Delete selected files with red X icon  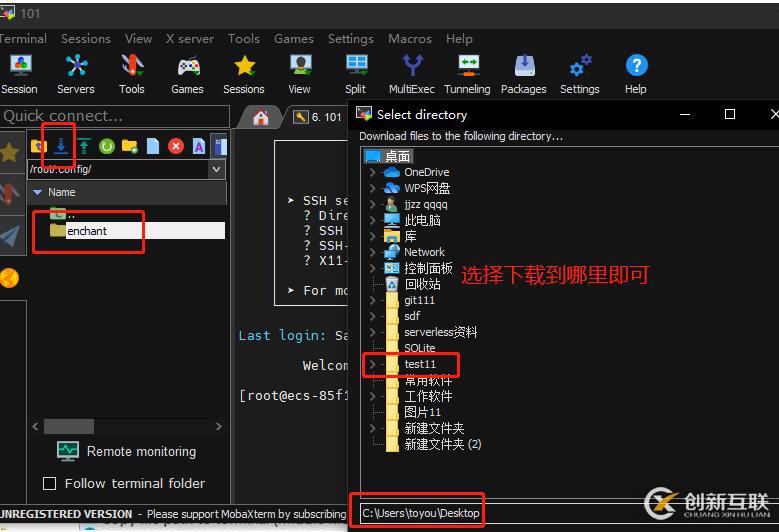click(x=176, y=146)
